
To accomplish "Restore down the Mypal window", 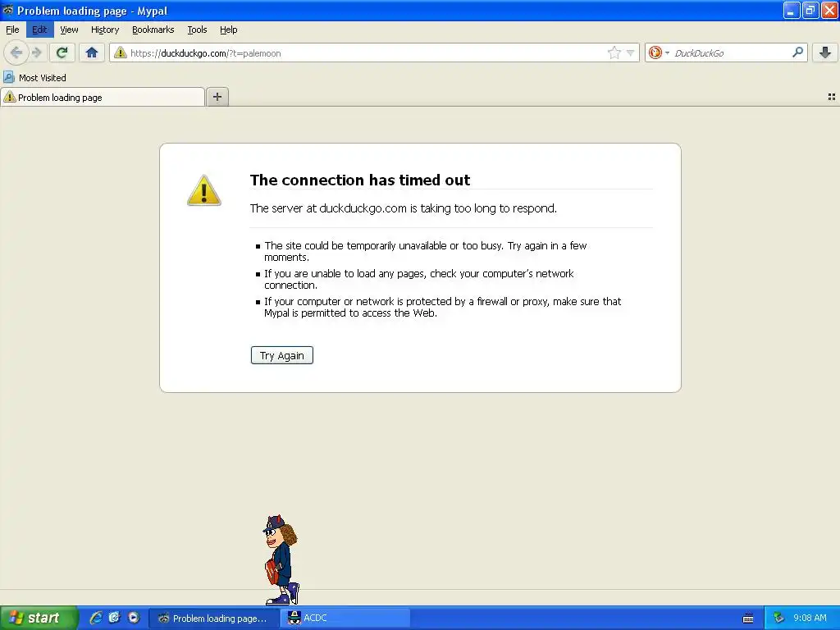I will [810, 10].
